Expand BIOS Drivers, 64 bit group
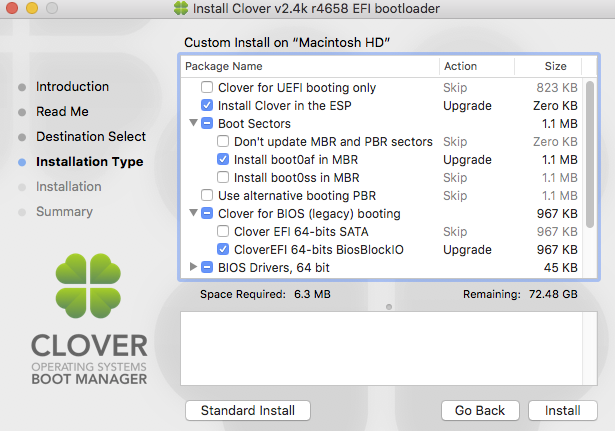 tap(193, 267)
